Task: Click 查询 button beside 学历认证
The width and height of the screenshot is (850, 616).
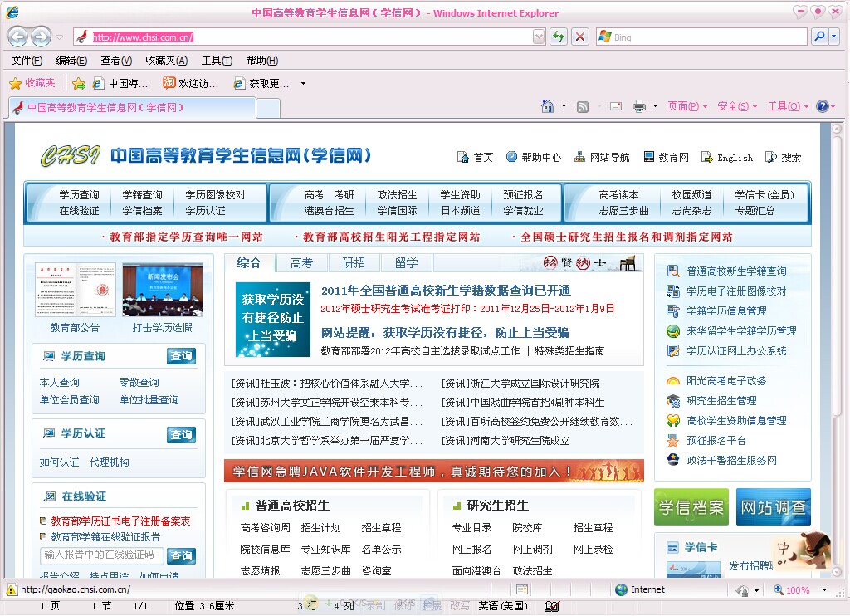Action: click(x=181, y=434)
